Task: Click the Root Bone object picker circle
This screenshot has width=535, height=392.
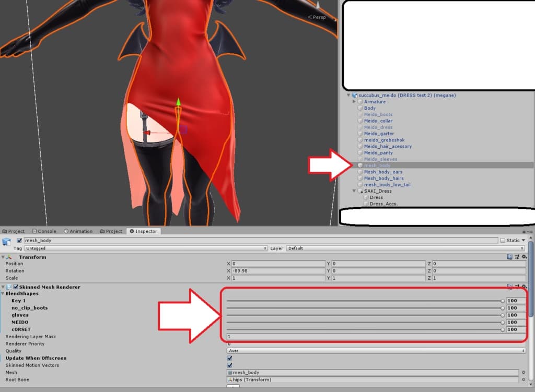Action: 524,380
